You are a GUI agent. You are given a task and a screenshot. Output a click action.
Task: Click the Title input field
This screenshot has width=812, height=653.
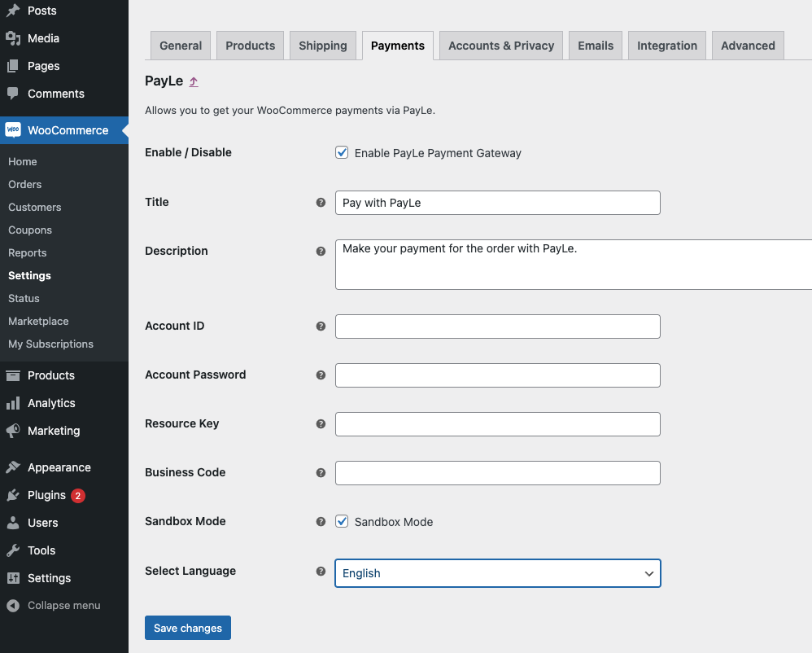[498, 203]
